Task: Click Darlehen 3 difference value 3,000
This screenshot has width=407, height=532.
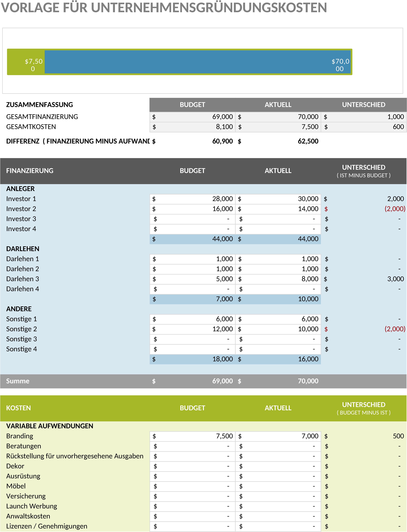Action: coord(395,279)
